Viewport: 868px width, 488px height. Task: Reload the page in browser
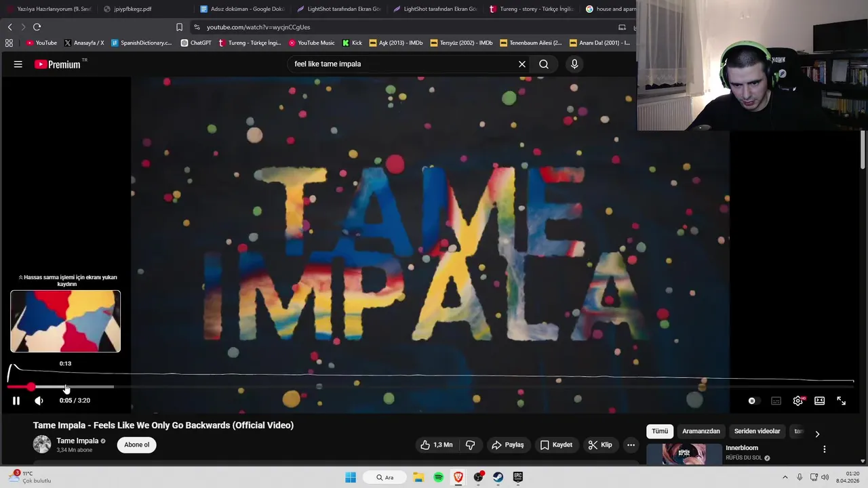point(37,27)
